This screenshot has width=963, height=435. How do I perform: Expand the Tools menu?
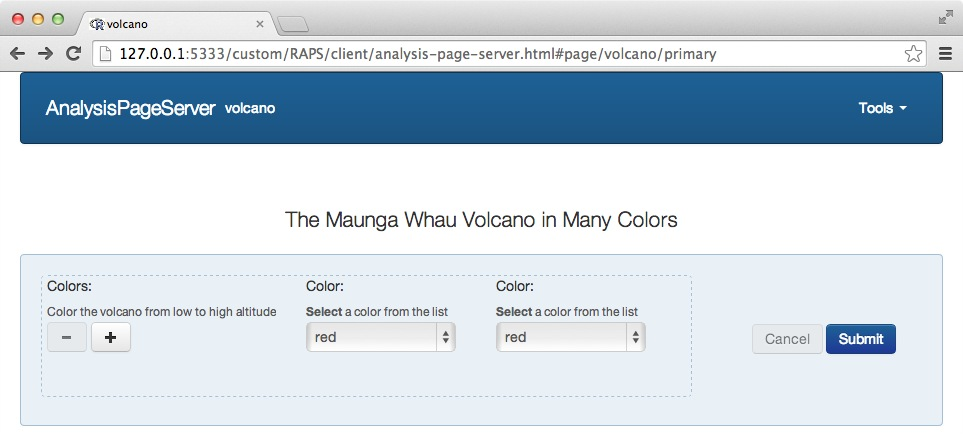coord(882,108)
